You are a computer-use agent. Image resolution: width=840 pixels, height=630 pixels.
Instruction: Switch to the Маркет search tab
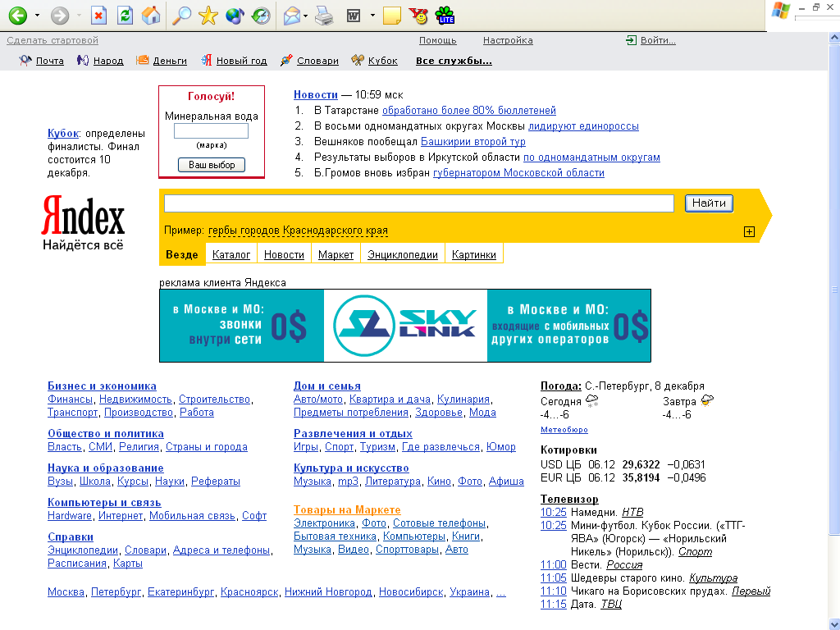tap(336, 254)
